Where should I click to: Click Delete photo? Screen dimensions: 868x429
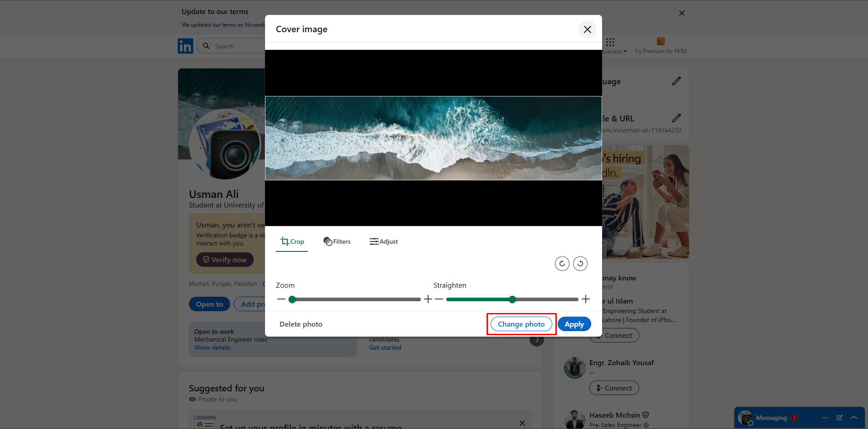(301, 324)
